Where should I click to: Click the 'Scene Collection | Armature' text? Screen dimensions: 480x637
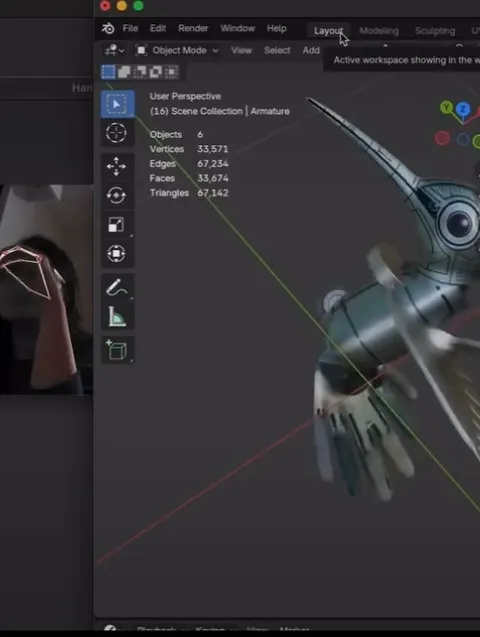click(x=230, y=111)
